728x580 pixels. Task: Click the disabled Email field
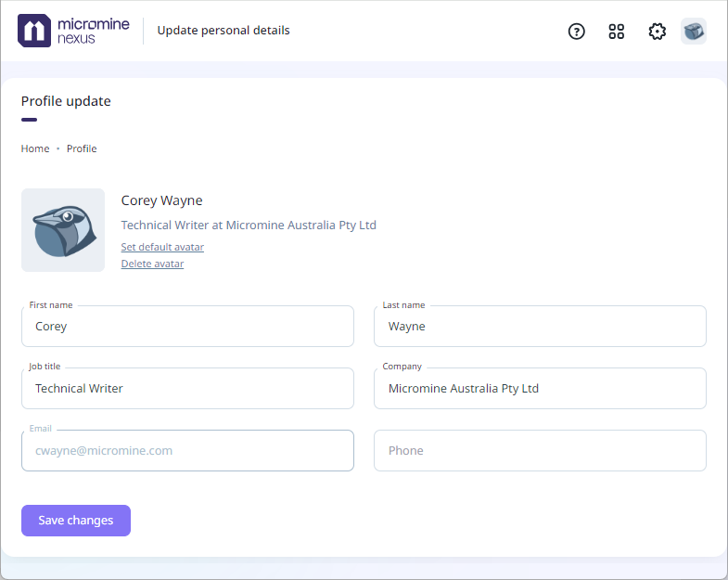pos(187,450)
